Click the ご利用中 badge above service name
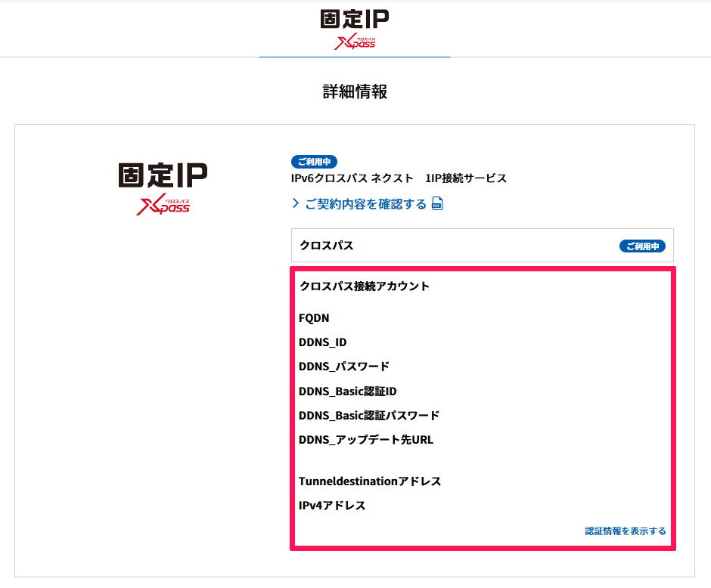Screen dimensions: 711x588 coord(314,162)
